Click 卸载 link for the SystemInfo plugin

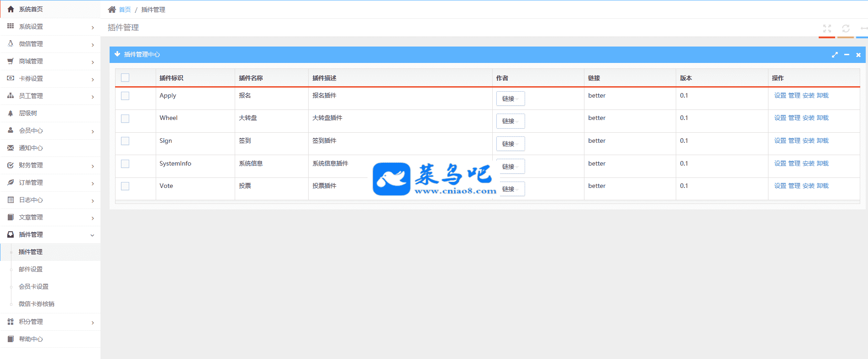pos(822,163)
